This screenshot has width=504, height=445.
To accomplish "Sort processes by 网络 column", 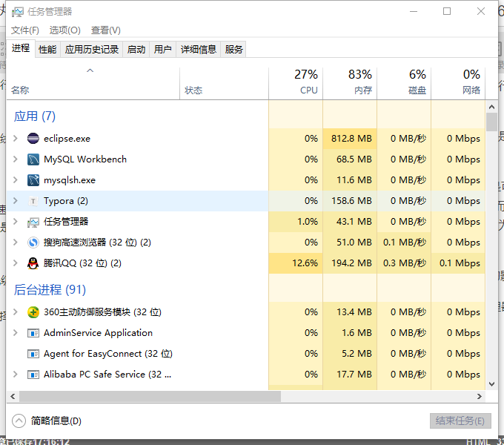I will pos(458,84).
